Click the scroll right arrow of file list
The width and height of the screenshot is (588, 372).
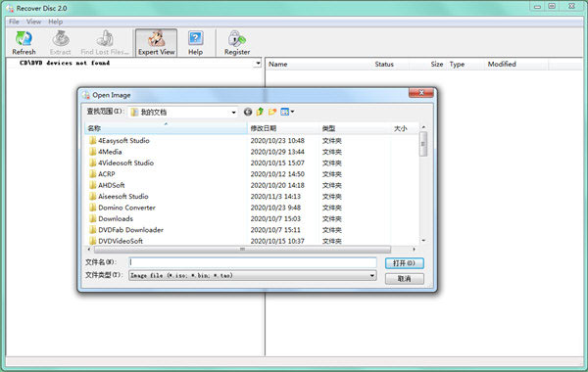click(414, 250)
